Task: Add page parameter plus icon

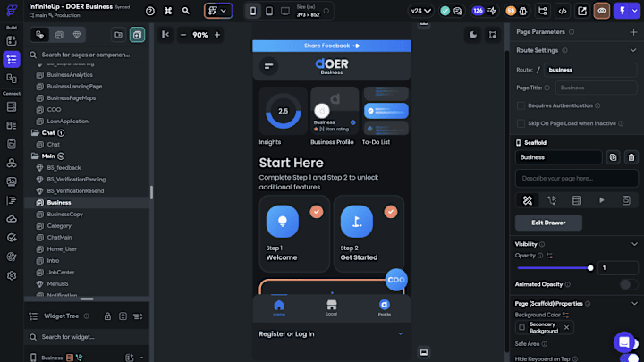Action: (633, 32)
